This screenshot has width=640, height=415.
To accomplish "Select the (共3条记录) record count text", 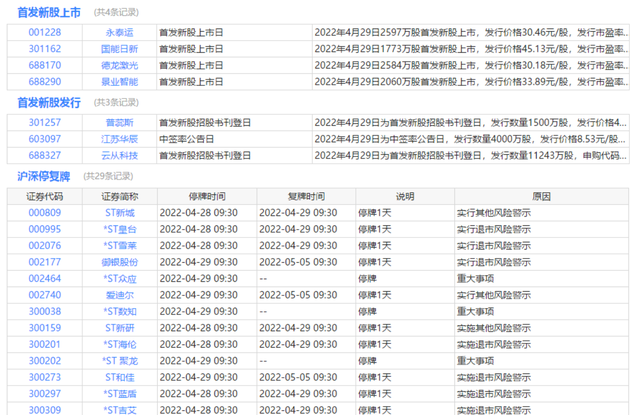I will 116,102.
